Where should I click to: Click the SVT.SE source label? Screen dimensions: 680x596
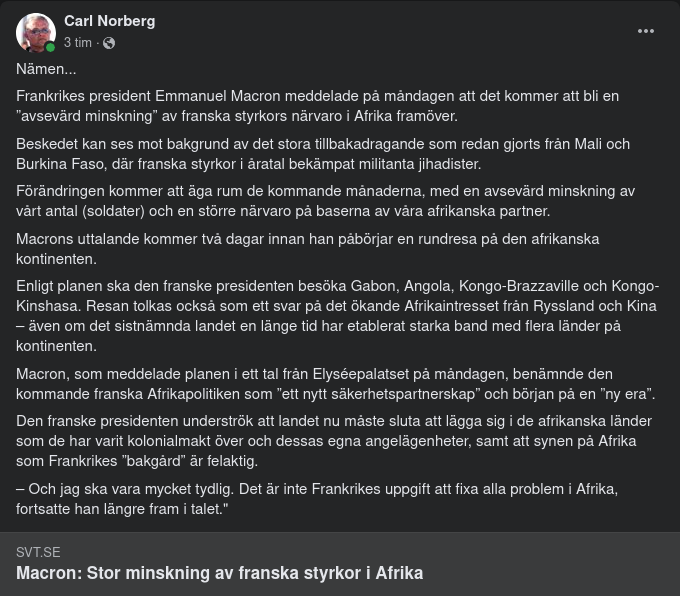click(x=38, y=552)
